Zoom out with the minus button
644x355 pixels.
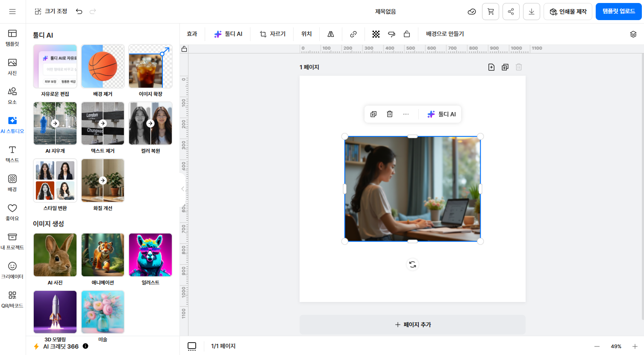pos(597,346)
